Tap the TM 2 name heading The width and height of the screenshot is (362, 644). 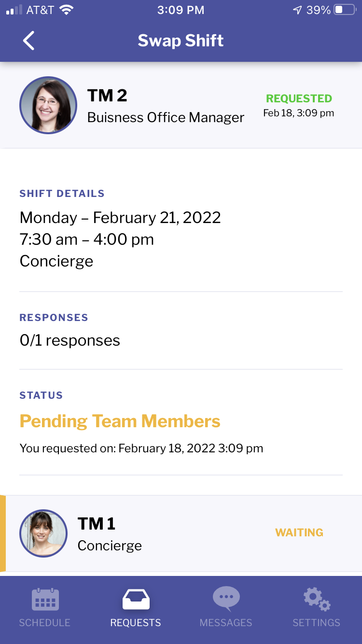pos(107,96)
